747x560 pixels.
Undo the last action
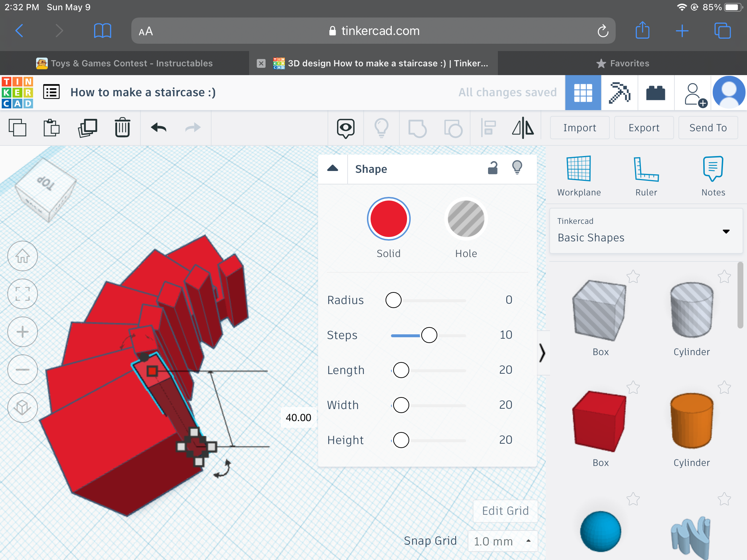[x=159, y=128]
